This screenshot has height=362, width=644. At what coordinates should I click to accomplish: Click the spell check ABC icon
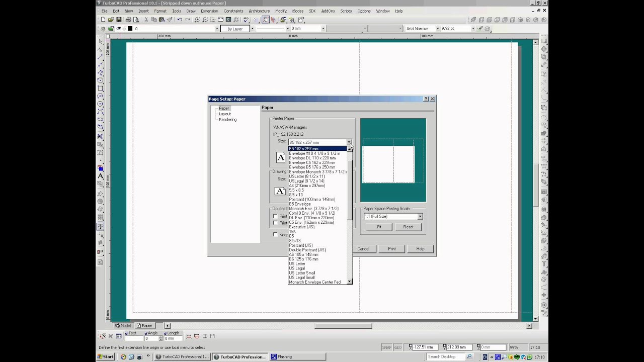tap(246, 20)
